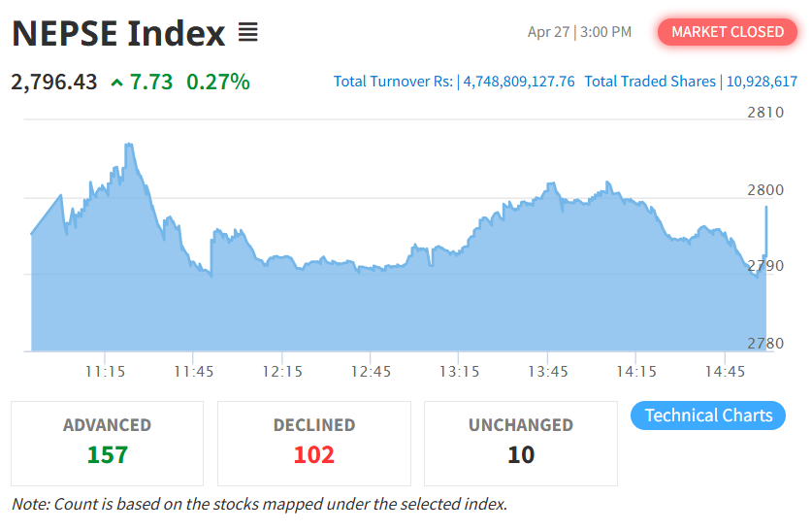Click the 11:45 time label on chart axis
The height and width of the screenshot is (531, 812).
(194, 372)
